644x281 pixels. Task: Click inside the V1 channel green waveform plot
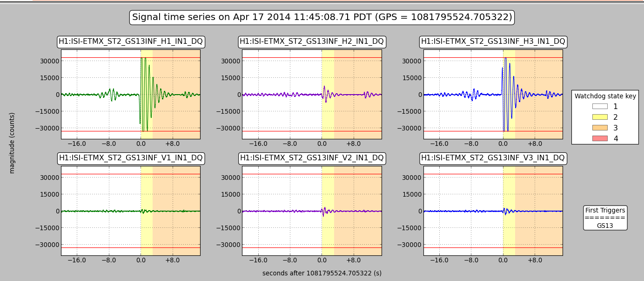tap(131, 211)
